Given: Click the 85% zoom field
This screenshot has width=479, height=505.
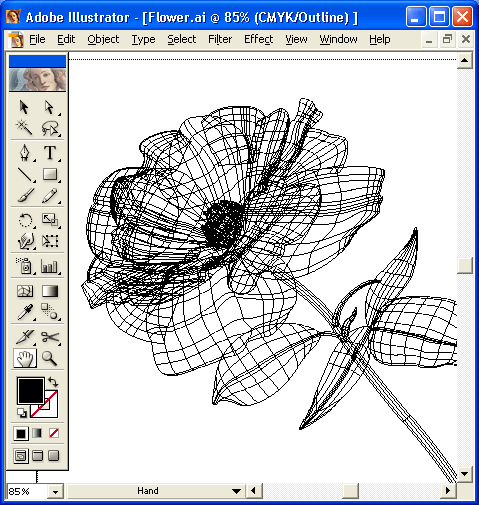Looking at the screenshot, I should (x=27, y=492).
